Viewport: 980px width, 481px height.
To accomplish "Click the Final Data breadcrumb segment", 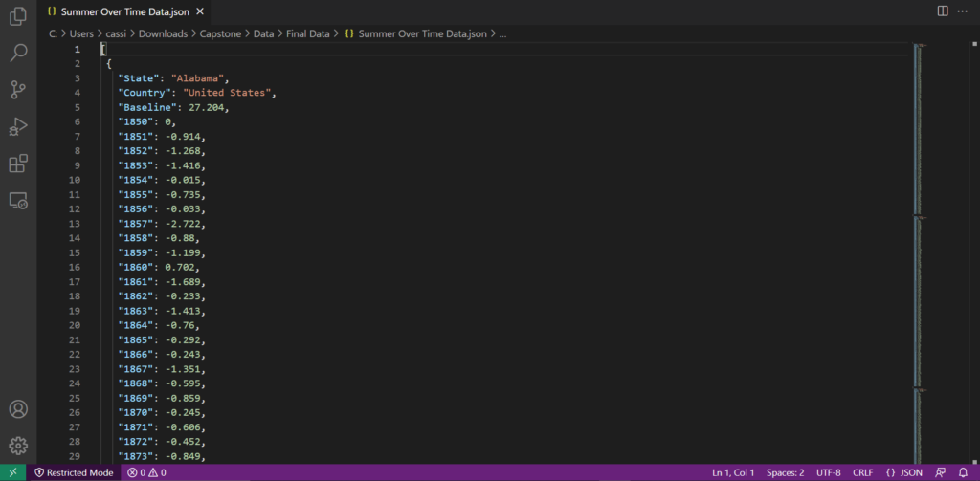I will [x=305, y=33].
